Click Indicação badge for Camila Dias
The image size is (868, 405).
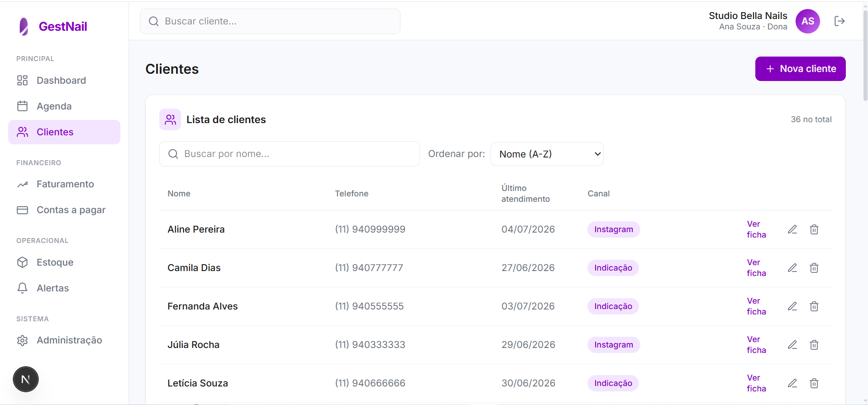(613, 268)
